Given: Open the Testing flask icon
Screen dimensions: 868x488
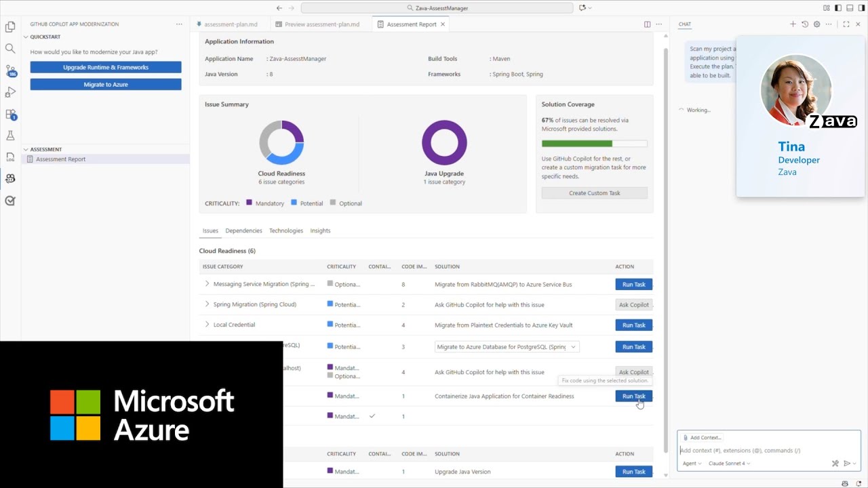Looking at the screenshot, I should click(10, 136).
